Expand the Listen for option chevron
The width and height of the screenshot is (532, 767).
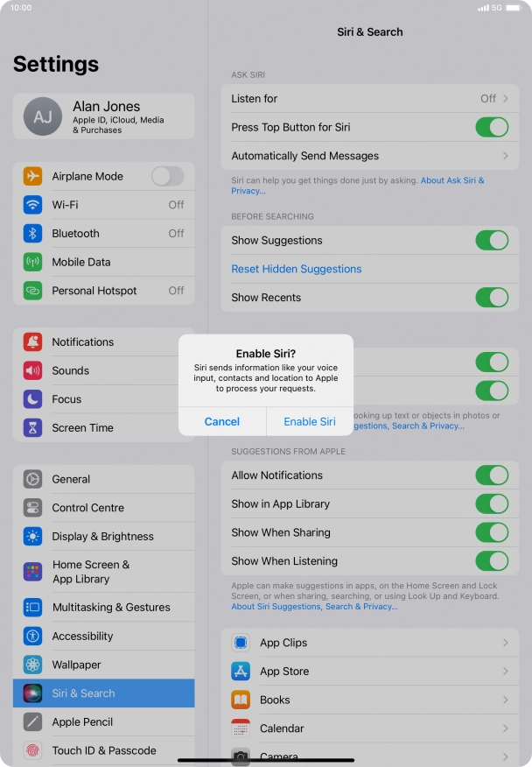(x=506, y=98)
